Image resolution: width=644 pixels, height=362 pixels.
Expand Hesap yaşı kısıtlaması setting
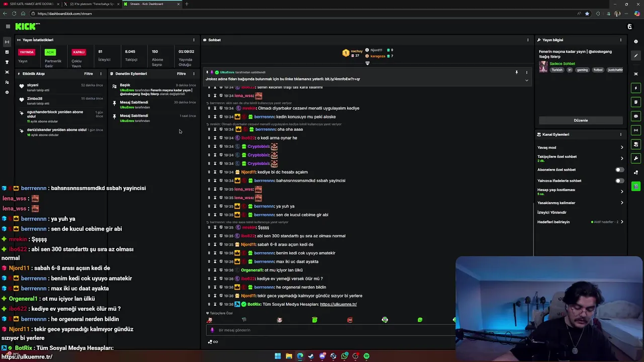point(622,192)
